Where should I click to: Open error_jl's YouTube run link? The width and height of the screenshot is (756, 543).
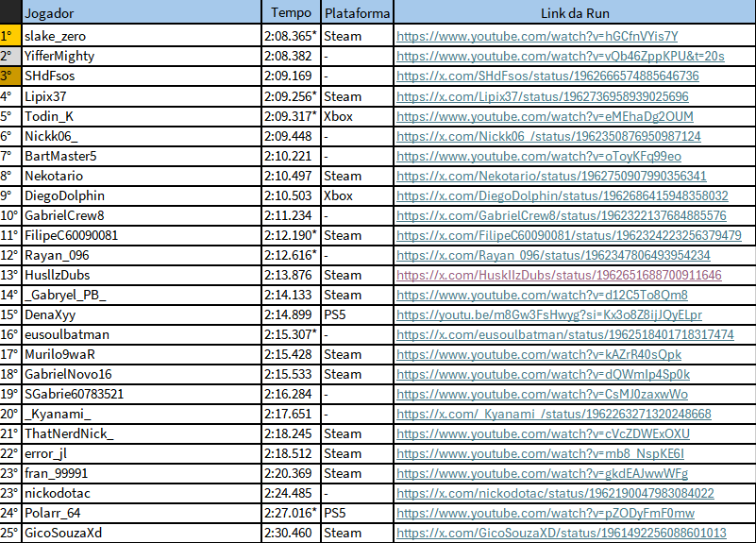click(540, 454)
